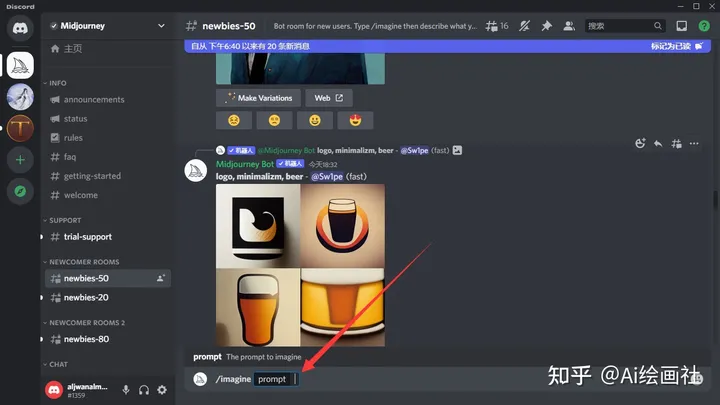Click in the prompt input field

(x=400, y=379)
